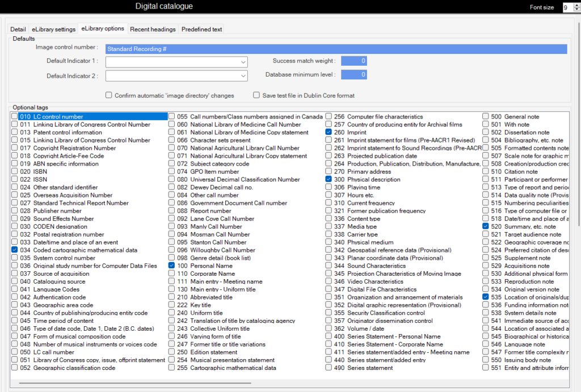The height and width of the screenshot is (392, 581).
Task: Switch to the Detail tab
Action: (x=18, y=29)
